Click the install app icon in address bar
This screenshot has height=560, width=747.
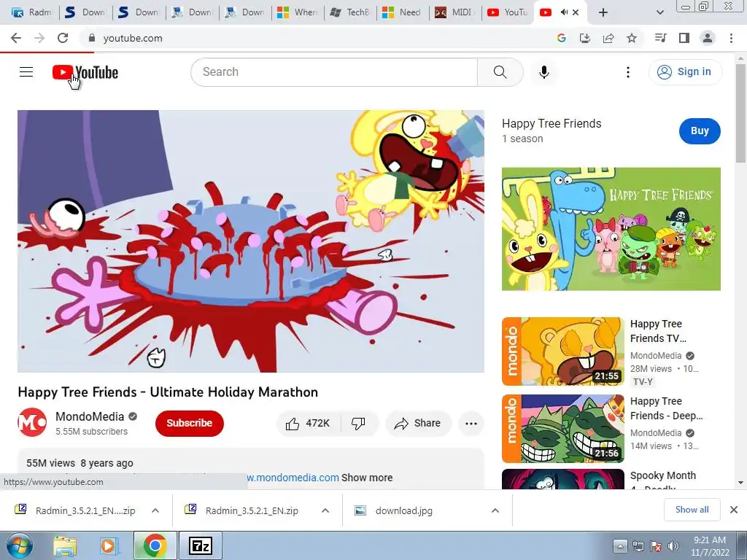584,38
